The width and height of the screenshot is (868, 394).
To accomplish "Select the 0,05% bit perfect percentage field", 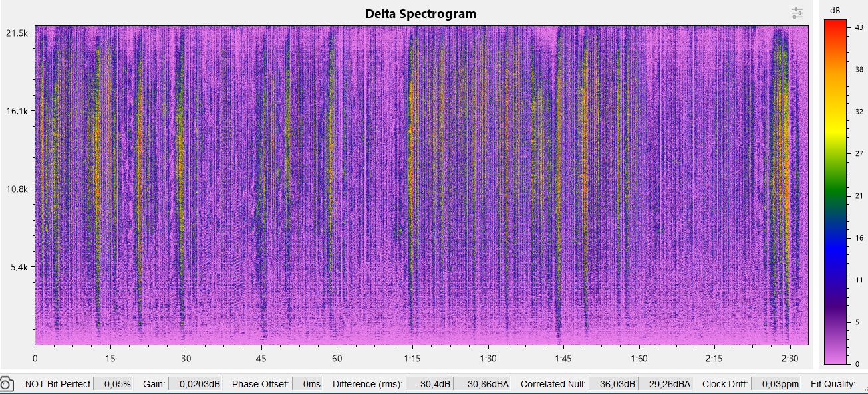I will 112,384.
